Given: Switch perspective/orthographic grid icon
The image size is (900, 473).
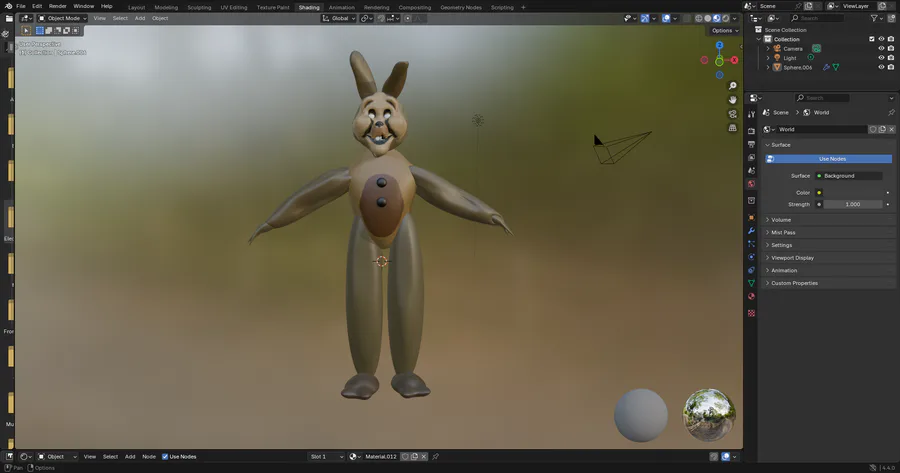Looking at the screenshot, I should click(x=732, y=127).
